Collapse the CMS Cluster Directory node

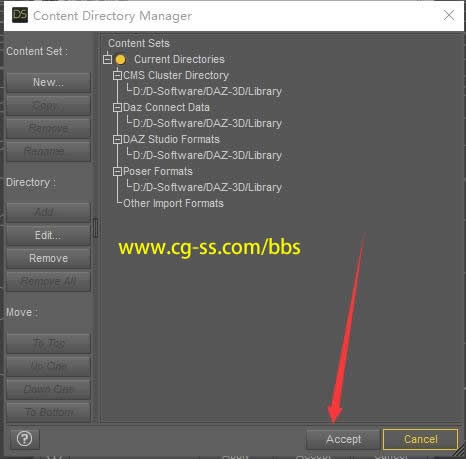[x=117, y=75]
